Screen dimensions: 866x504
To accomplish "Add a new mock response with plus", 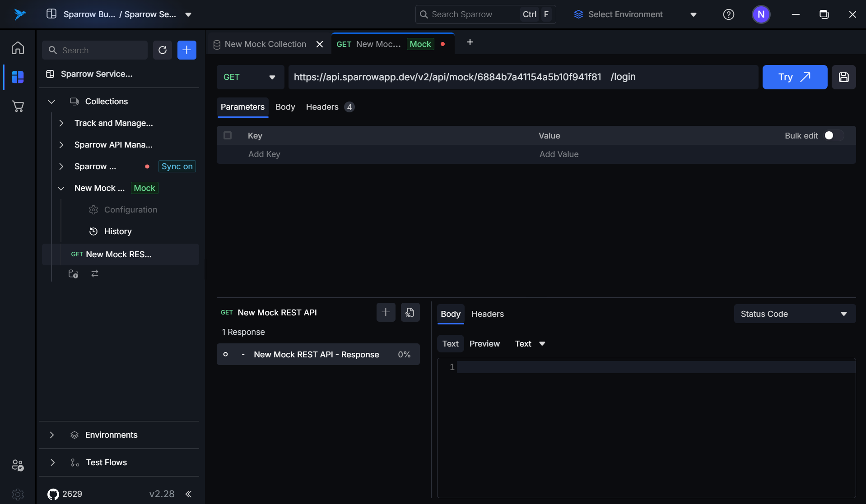I will click(386, 312).
